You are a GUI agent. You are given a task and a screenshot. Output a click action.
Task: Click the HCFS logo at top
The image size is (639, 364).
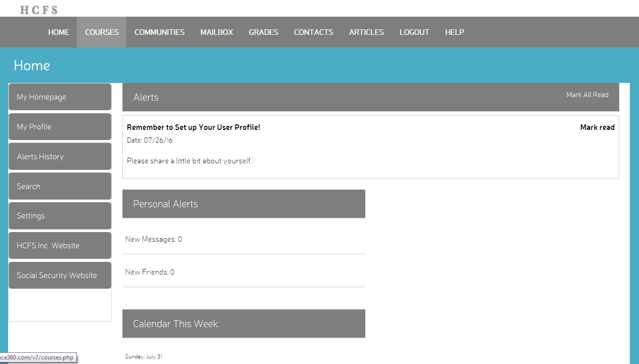tap(38, 10)
